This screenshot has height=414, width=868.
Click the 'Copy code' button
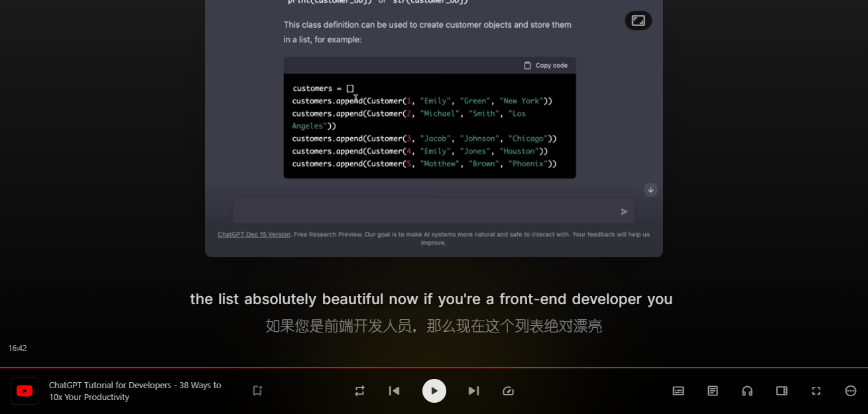click(546, 66)
